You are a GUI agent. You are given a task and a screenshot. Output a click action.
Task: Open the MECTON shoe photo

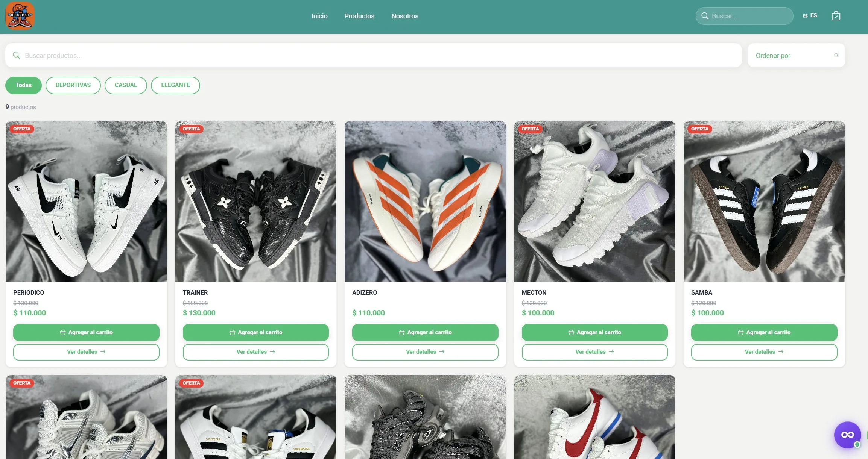(594, 201)
